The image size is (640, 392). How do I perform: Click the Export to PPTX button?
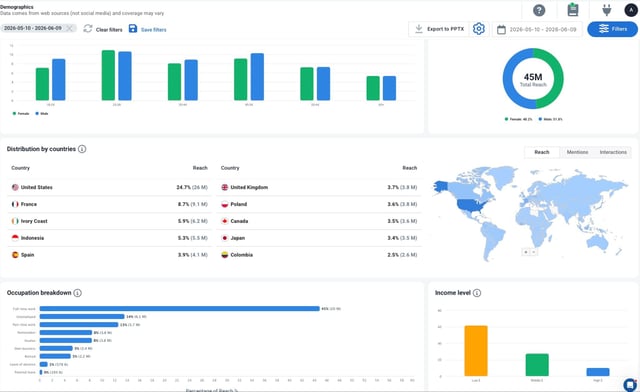pos(439,29)
